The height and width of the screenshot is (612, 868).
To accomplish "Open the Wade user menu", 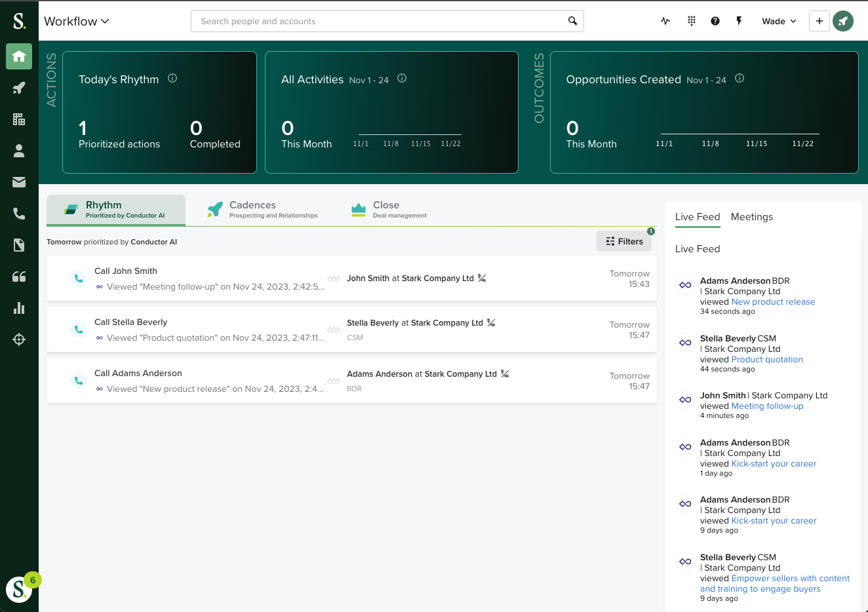I will 779,21.
